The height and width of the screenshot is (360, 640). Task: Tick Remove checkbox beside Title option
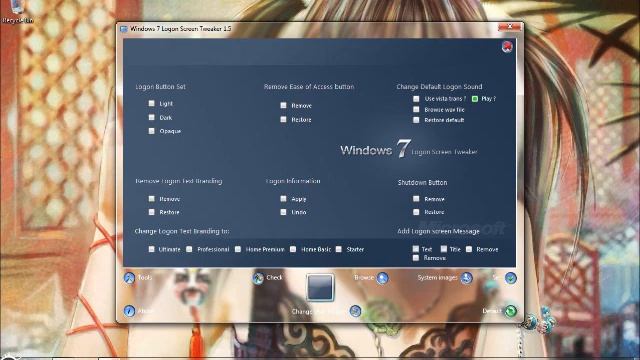469,249
